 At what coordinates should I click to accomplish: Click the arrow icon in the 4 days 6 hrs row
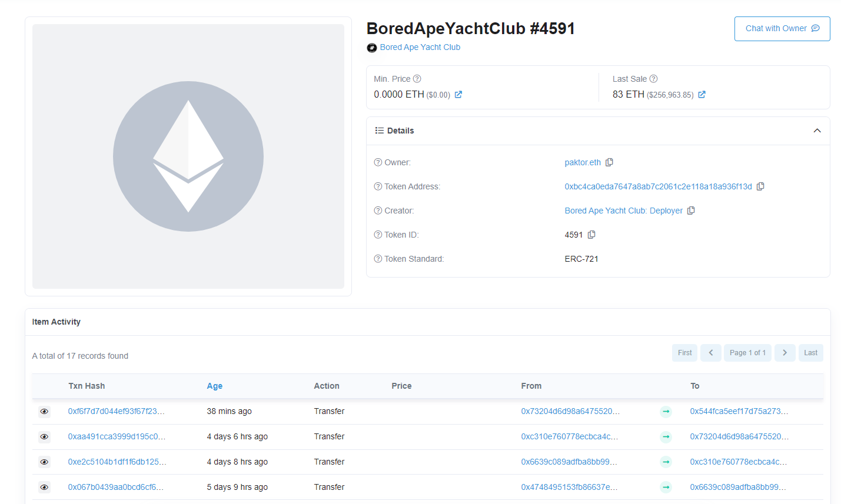666,437
